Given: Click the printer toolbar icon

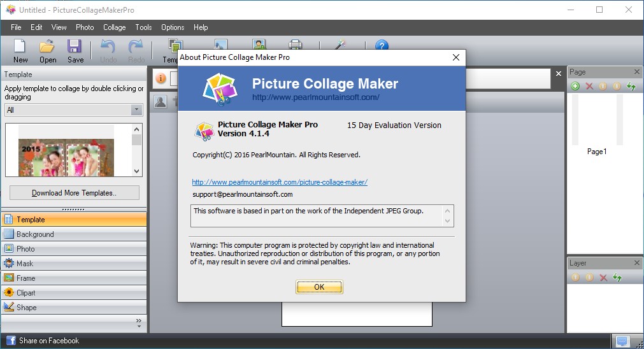Looking at the screenshot, I should click(296, 44).
